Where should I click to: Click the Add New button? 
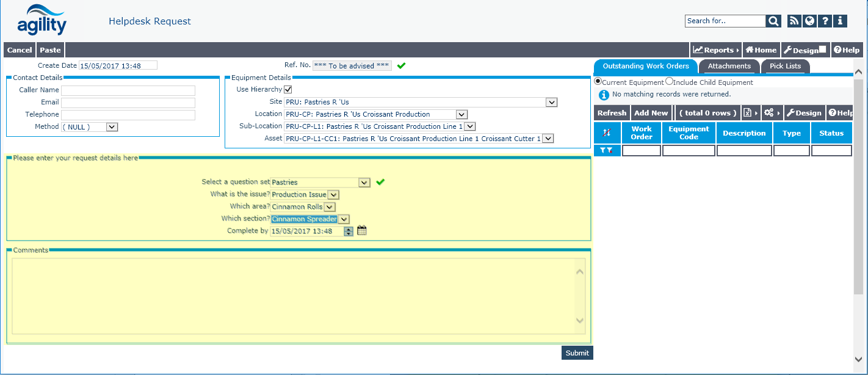[x=651, y=113]
